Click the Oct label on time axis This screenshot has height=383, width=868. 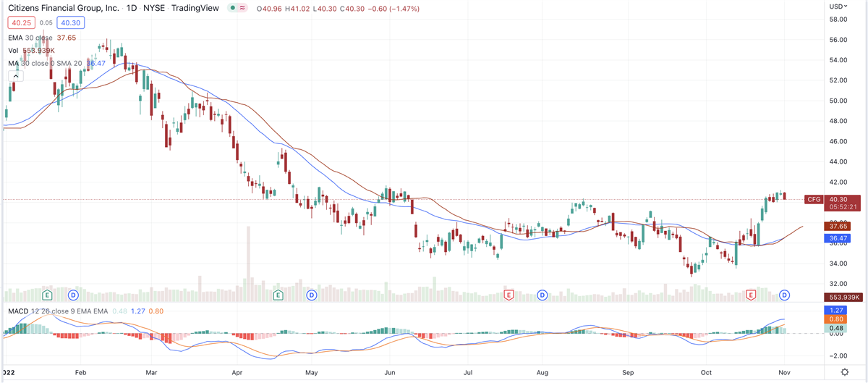707,372
